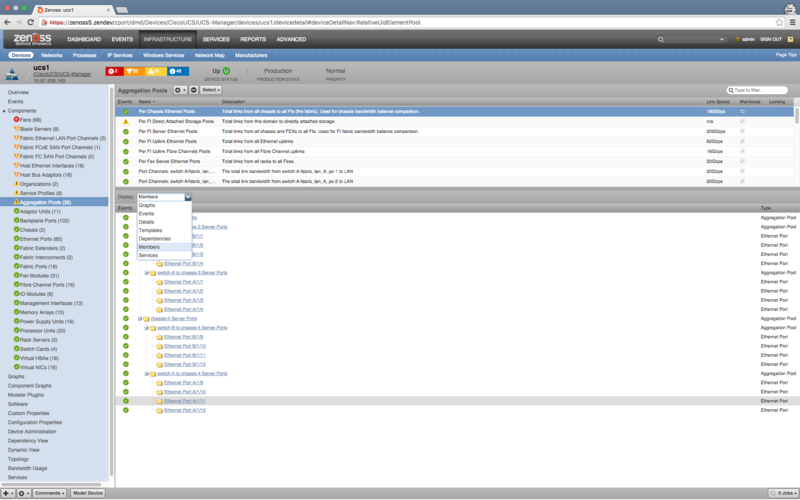Click the horizontal scrollbar under the left sidebar
Viewport: 800px width, 500px height.
point(51,485)
